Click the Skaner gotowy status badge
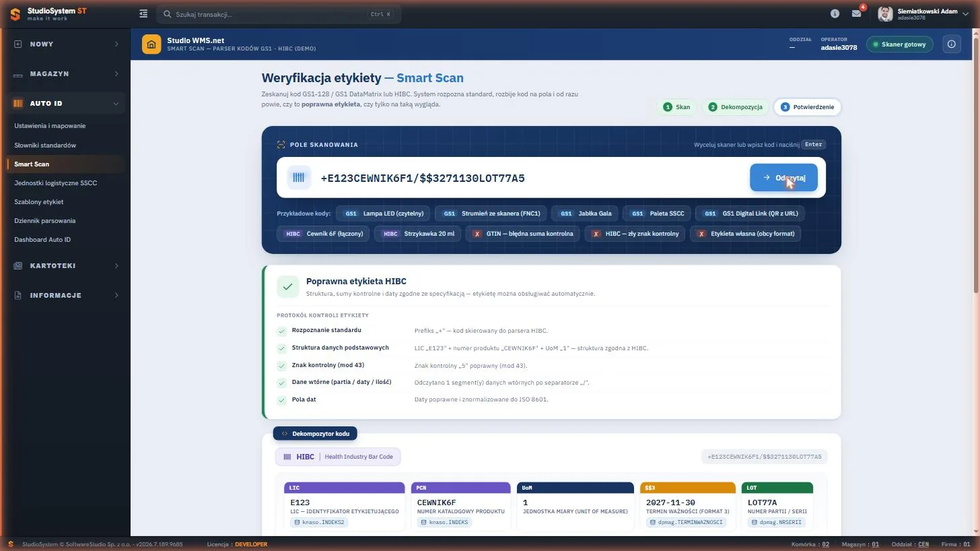This screenshot has width=980, height=551. [x=900, y=44]
